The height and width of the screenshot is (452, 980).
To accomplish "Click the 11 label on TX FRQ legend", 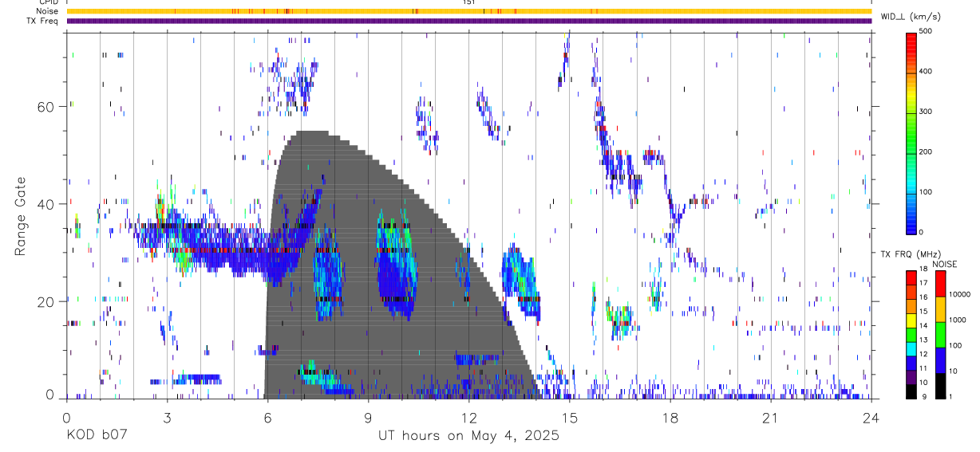I will pos(923,368).
